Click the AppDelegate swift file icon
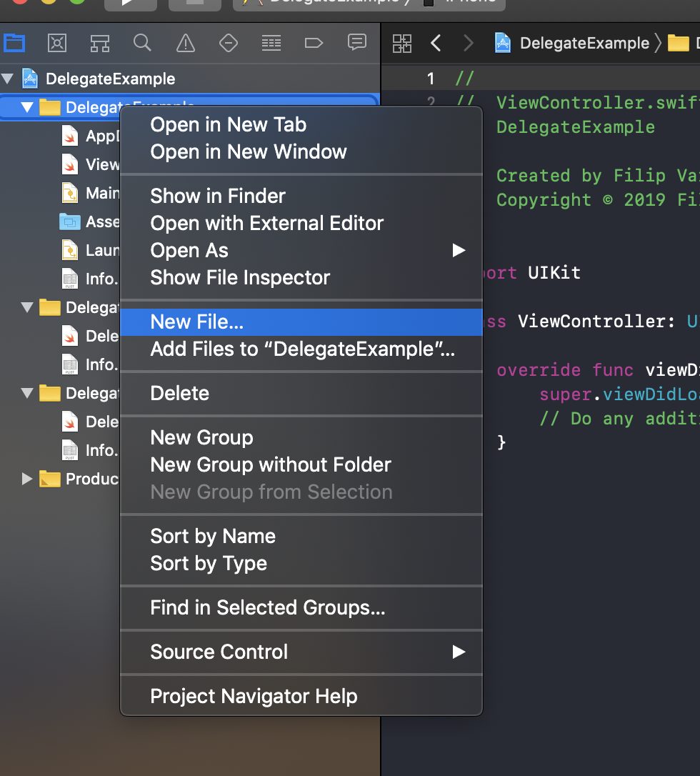The height and width of the screenshot is (776, 700). (x=70, y=136)
